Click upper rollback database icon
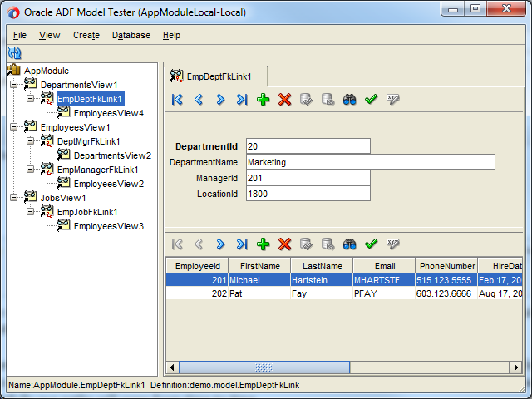The height and width of the screenshot is (399, 532). tap(328, 100)
